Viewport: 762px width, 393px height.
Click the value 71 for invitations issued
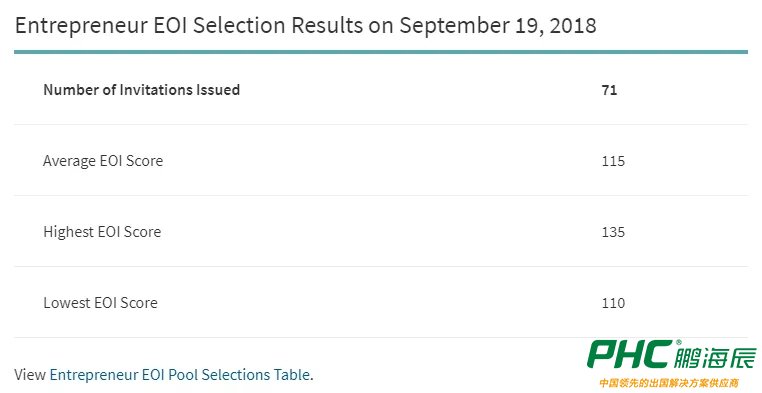pos(609,90)
